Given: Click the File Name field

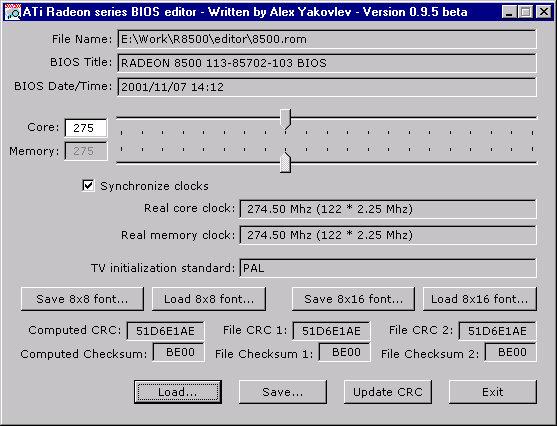Looking at the screenshot, I should [x=327, y=39].
